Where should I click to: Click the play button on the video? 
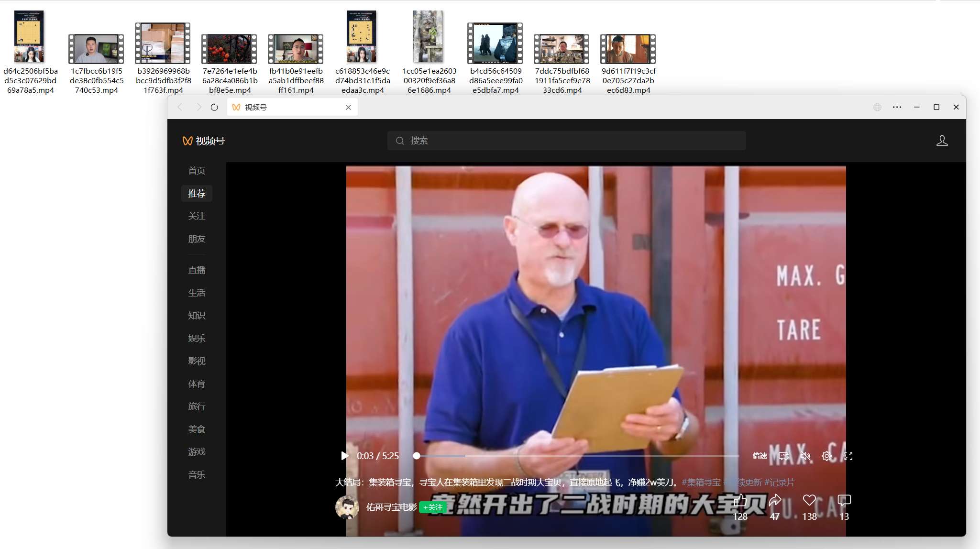344,456
